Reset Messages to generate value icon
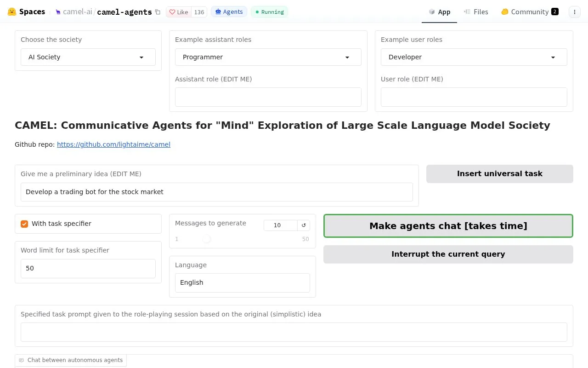Viewport: 588px width, 368px height. (x=304, y=225)
